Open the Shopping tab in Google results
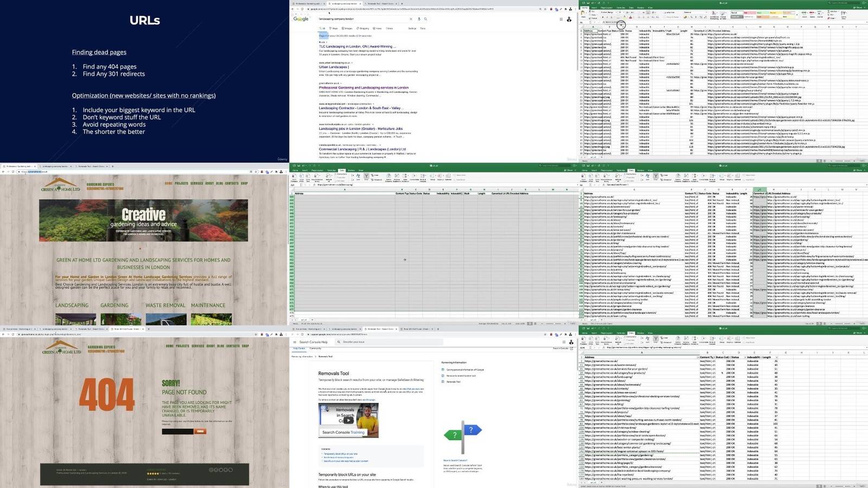Image resolution: width=868 pixels, height=488 pixels. pos(363,28)
